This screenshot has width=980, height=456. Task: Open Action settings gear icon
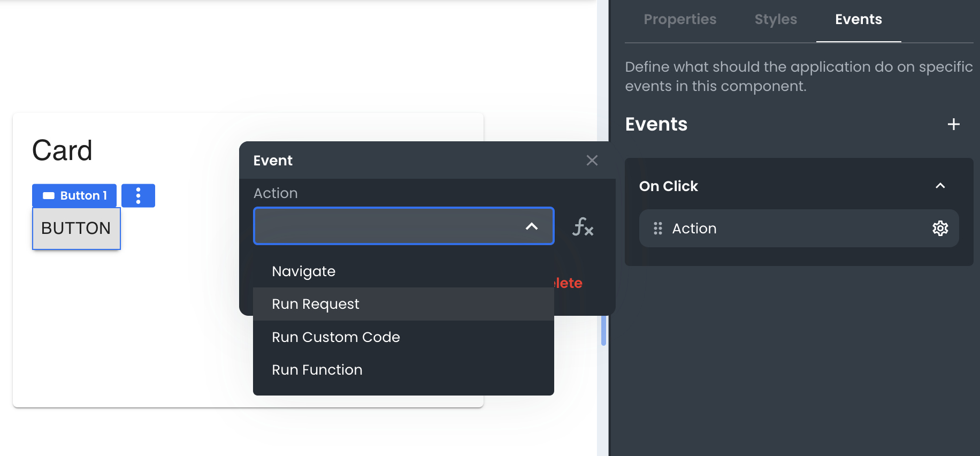[x=940, y=229]
